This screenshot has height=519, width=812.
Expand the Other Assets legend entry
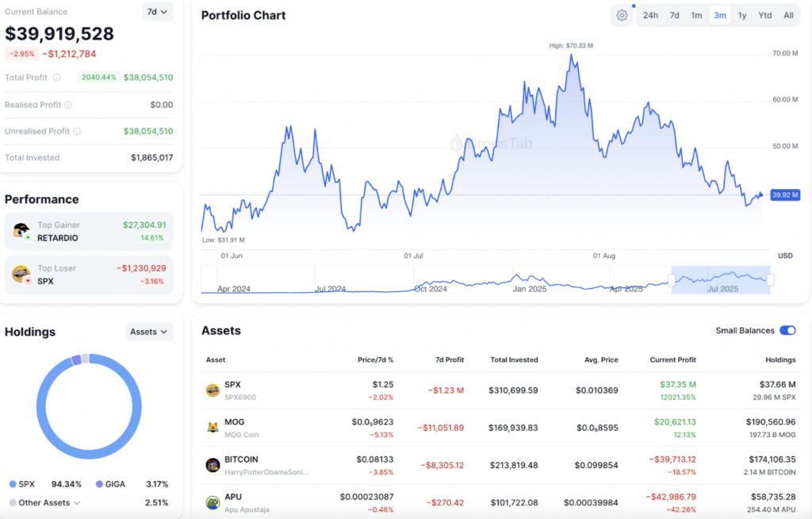point(77,502)
